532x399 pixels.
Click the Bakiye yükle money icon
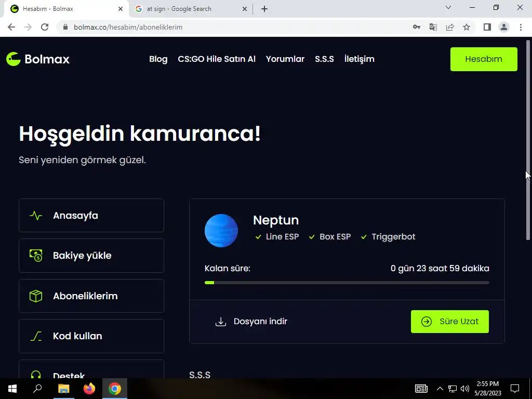click(36, 256)
